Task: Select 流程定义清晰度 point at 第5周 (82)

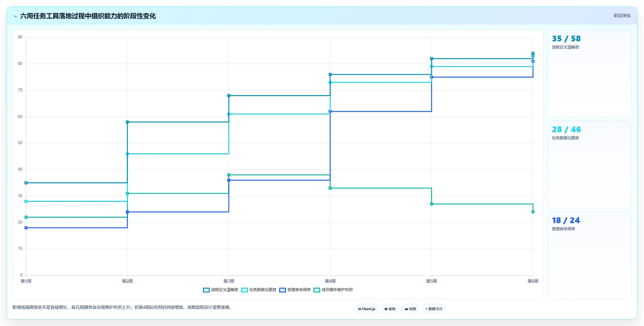Action: click(x=431, y=59)
